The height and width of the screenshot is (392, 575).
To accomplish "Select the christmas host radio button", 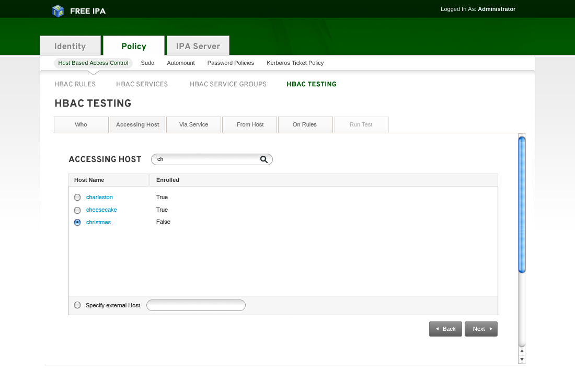I will click(x=77, y=222).
